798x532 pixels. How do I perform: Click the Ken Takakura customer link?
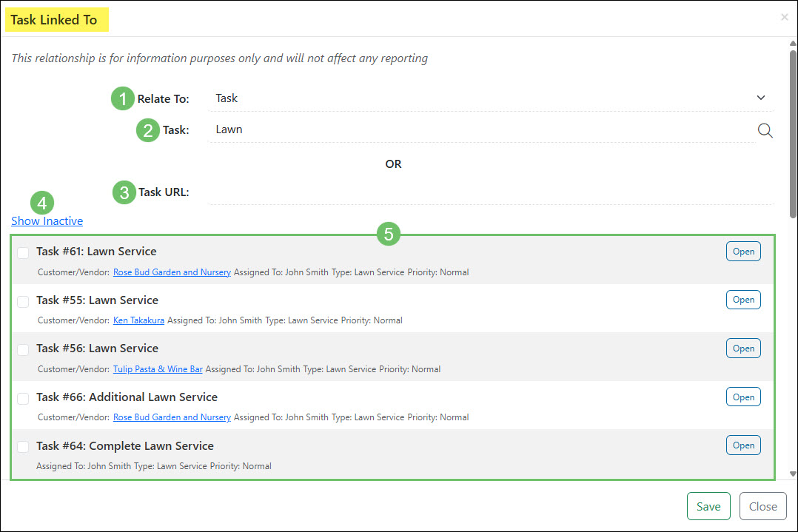click(x=138, y=320)
